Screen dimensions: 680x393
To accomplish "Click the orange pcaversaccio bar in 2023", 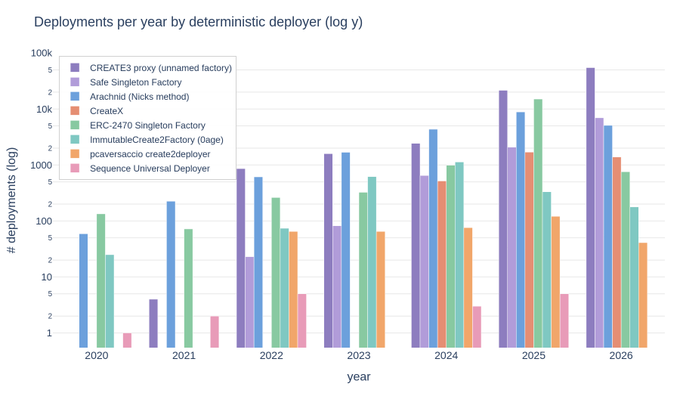I will coord(381,289).
